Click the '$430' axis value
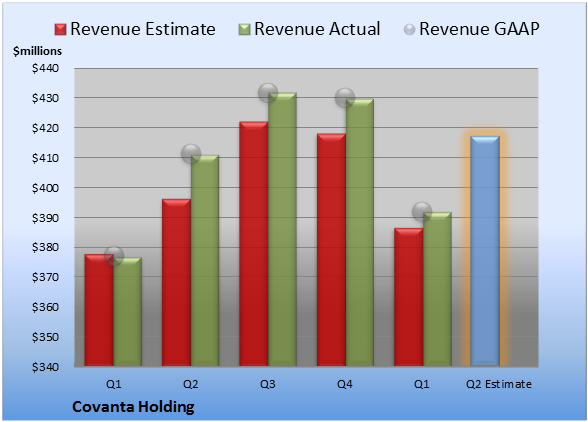This screenshot has width=588, height=422. tap(45, 98)
